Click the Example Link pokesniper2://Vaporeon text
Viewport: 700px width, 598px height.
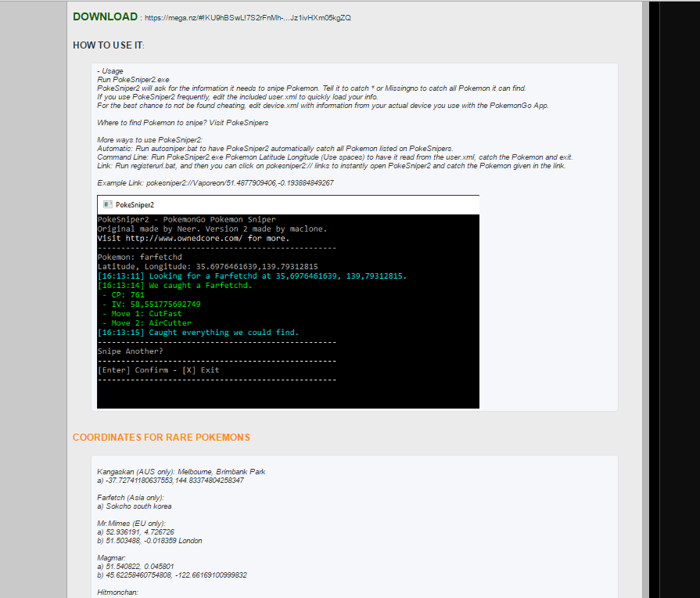(215, 183)
